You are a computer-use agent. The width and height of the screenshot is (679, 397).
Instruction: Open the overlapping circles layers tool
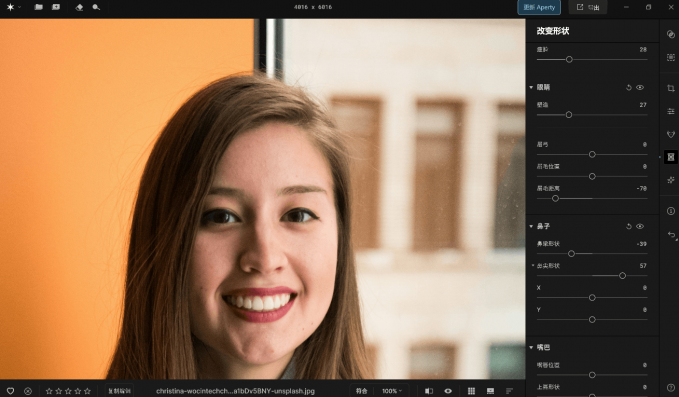pos(670,35)
